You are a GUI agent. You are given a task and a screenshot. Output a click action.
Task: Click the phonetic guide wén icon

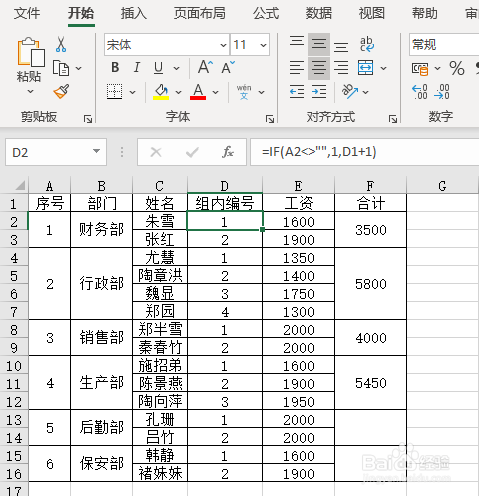(244, 92)
